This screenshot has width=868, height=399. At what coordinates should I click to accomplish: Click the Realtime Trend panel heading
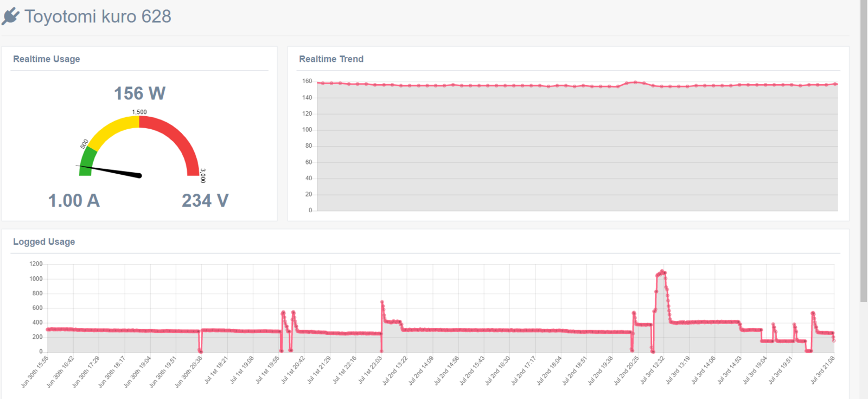pos(331,59)
